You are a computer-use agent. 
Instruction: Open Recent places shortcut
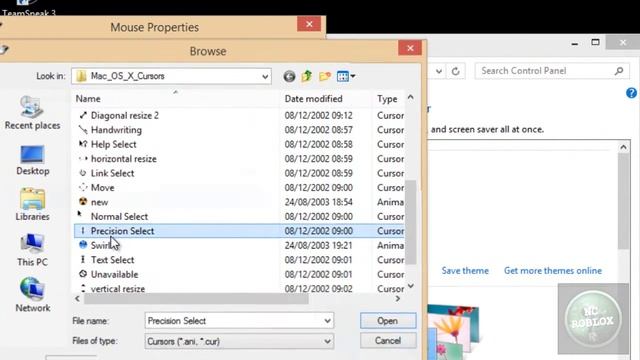pyautogui.click(x=32, y=113)
